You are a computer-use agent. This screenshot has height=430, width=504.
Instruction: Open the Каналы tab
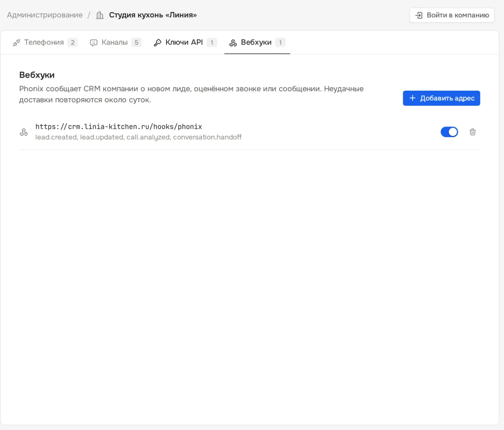coord(115,42)
